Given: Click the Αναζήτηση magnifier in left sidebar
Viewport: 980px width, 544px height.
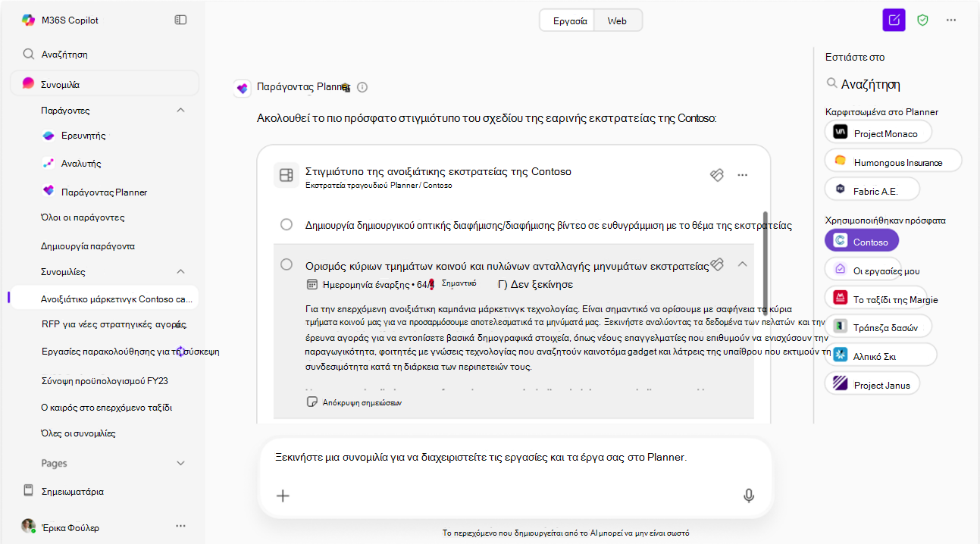Looking at the screenshot, I should click(29, 55).
